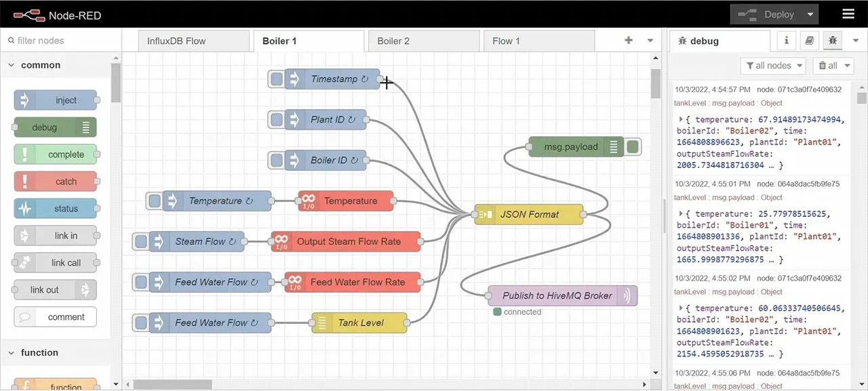Toggle the msg.payload debug node output
This screenshot has height=391, width=868.
coord(633,146)
